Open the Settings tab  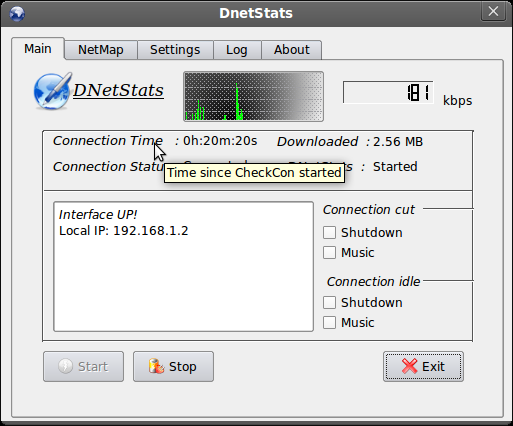click(x=175, y=50)
